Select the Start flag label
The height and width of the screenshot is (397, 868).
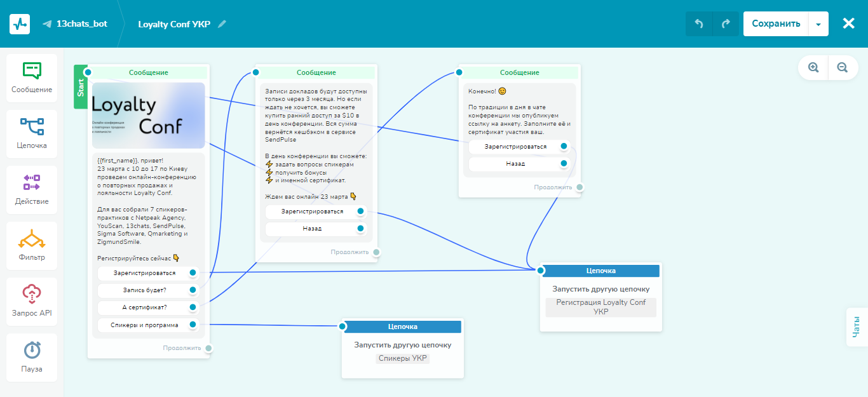[x=81, y=87]
